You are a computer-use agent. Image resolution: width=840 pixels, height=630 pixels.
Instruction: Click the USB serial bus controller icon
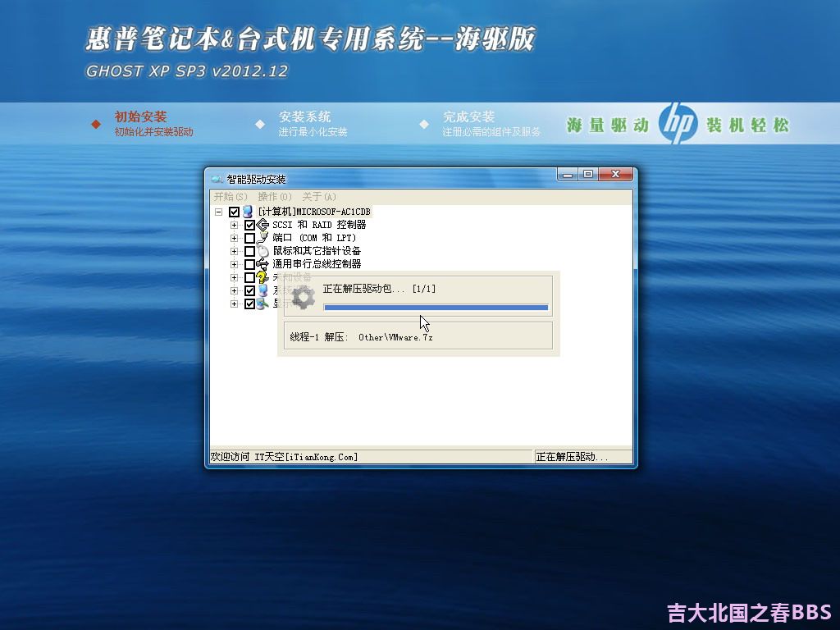pyautogui.click(x=262, y=264)
